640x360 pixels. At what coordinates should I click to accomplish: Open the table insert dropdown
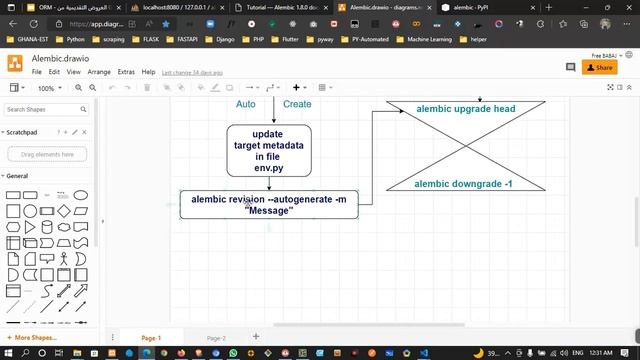(x=325, y=87)
